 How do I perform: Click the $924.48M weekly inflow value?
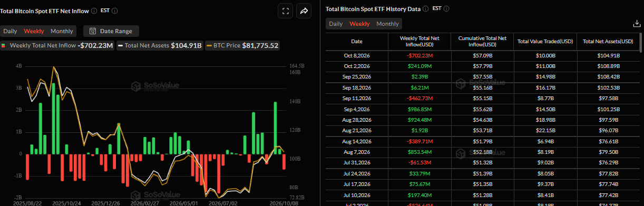(x=419, y=120)
